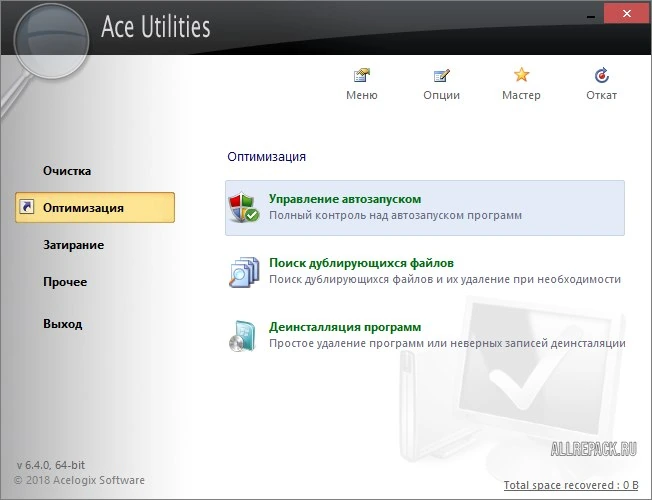Screen dimensions: 652x500
Task: Open the Прочее sidebar section
Action: pyautogui.click(x=65, y=282)
